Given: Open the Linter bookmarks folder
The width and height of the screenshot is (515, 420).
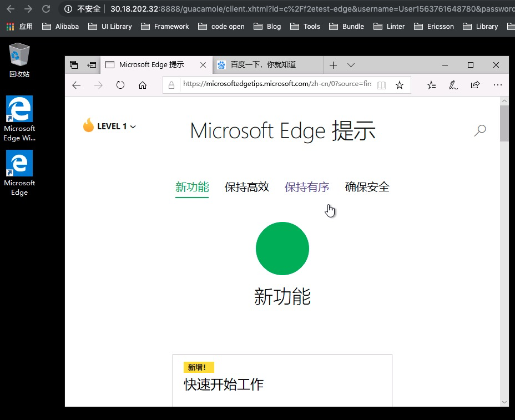Looking at the screenshot, I should tap(389, 27).
